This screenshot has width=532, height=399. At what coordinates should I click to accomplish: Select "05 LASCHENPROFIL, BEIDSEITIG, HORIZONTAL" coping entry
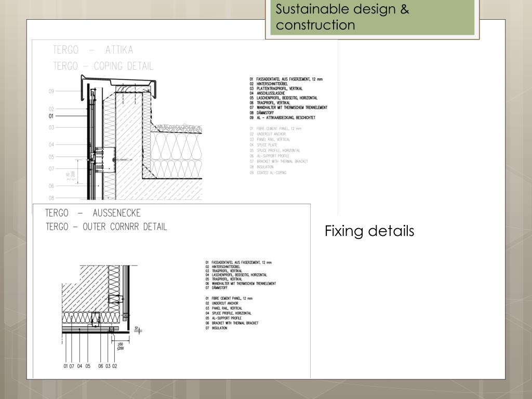pyautogui.click(x=284, y=98)
